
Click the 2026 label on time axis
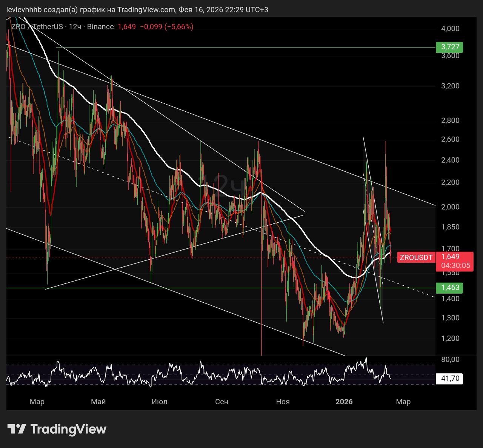pyautogui.click(x=344, y=402)
